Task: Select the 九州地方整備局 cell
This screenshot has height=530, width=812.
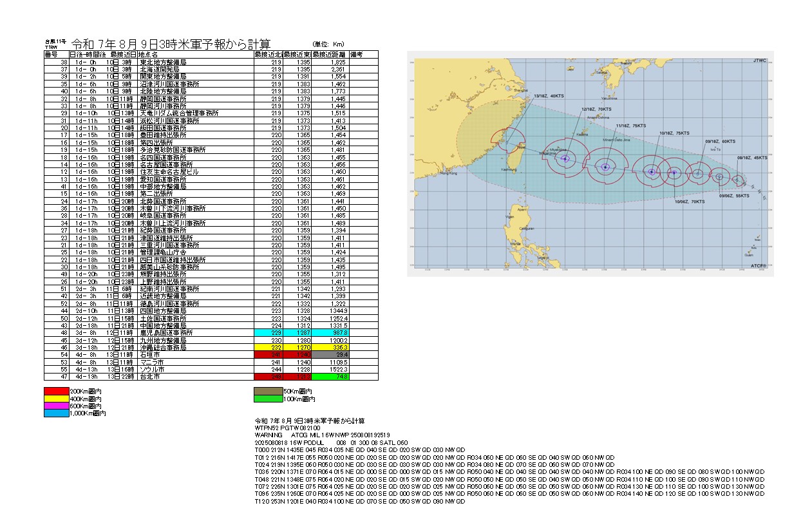Action: tap(196, 340)
